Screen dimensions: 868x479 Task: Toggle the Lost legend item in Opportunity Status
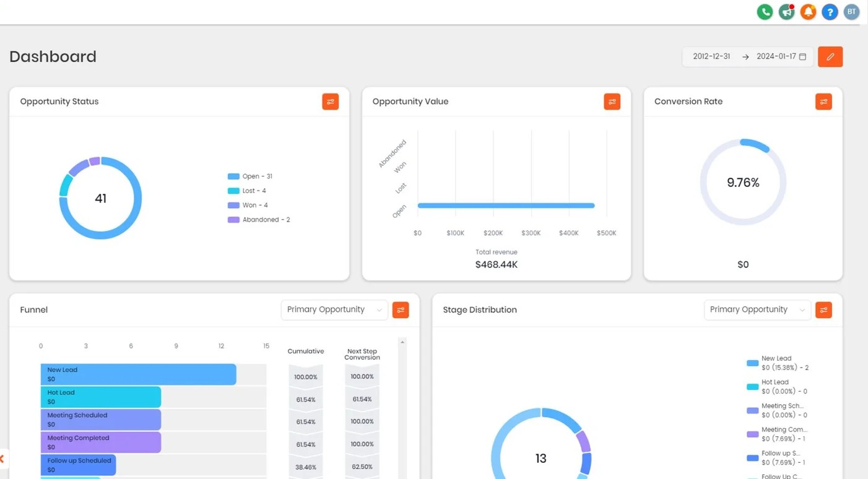[247, 191]
